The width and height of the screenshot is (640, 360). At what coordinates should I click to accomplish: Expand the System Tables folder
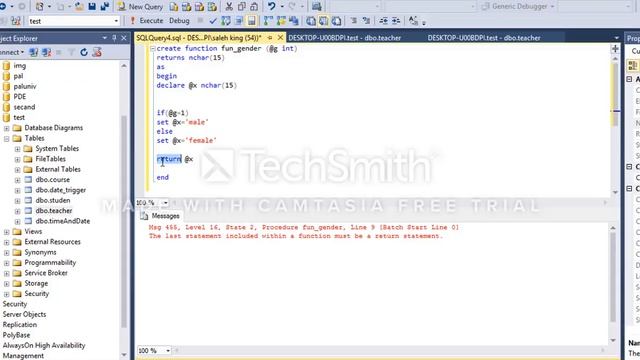17,149
